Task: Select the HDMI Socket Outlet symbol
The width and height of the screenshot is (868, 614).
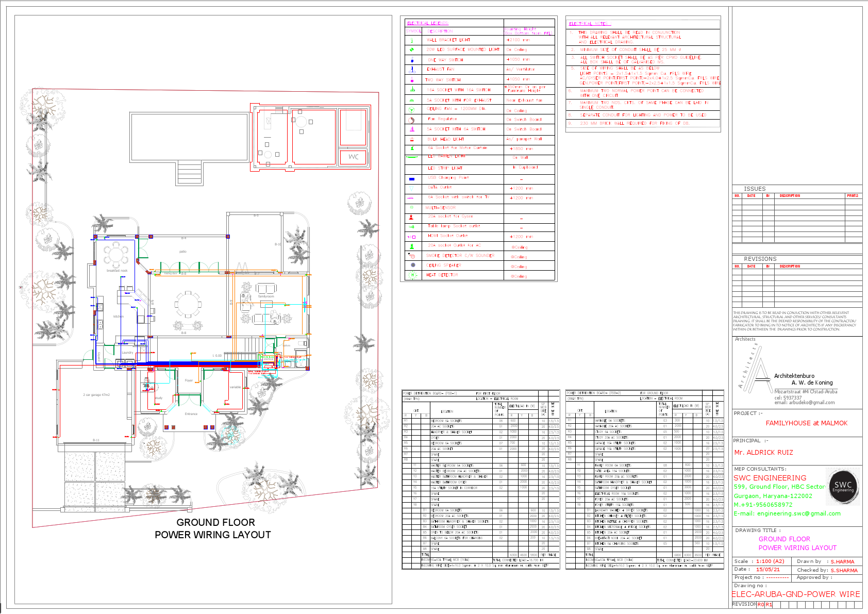Action: tap(411, 237)
